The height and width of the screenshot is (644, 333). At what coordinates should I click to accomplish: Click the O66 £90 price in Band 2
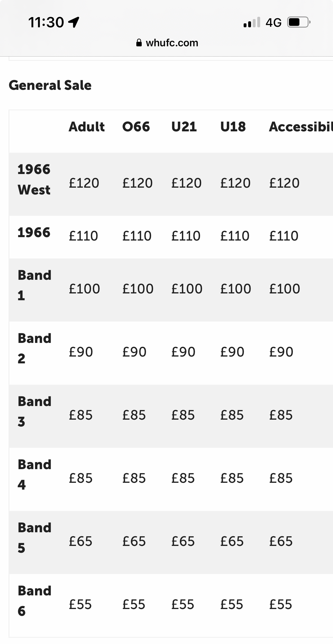134,352
